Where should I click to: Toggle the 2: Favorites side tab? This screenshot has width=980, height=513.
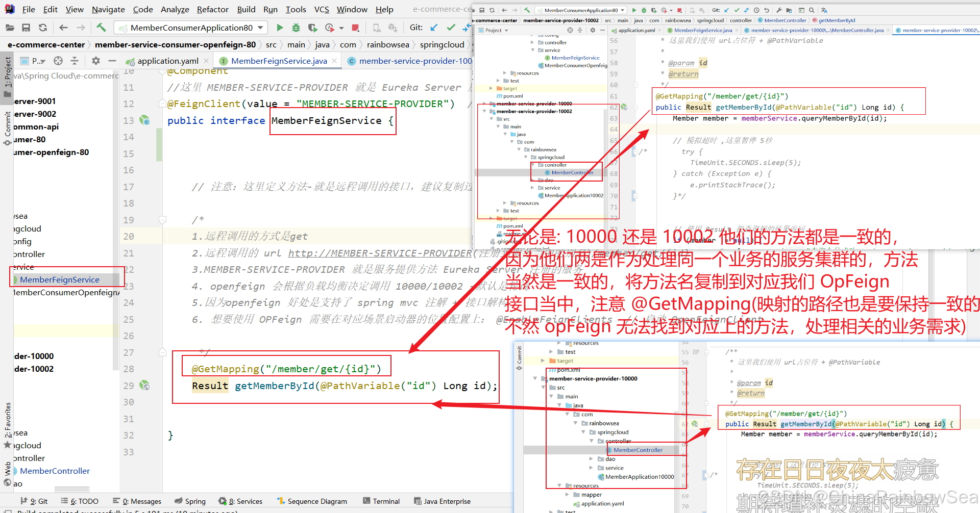(7, 424)
